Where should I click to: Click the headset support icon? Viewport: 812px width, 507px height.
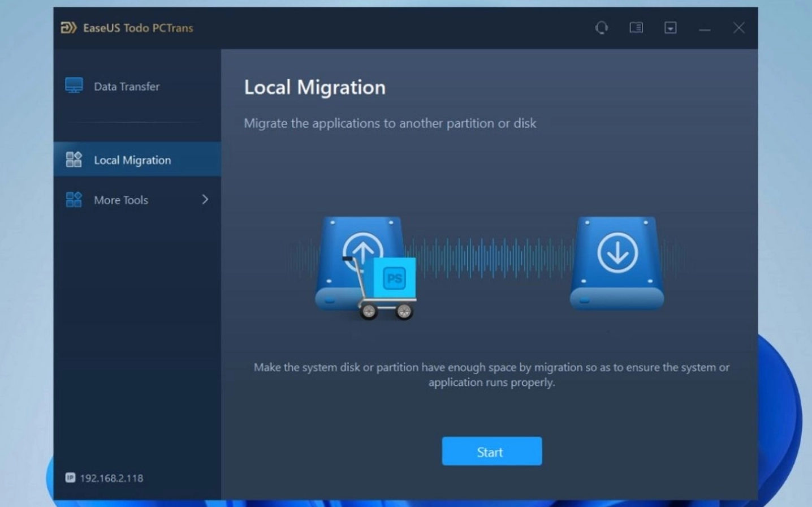click(x=601, y=27)
